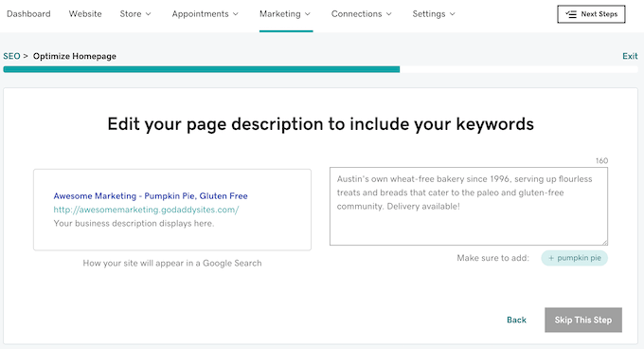Expand the Store dropdown menu

click(135, 14)
